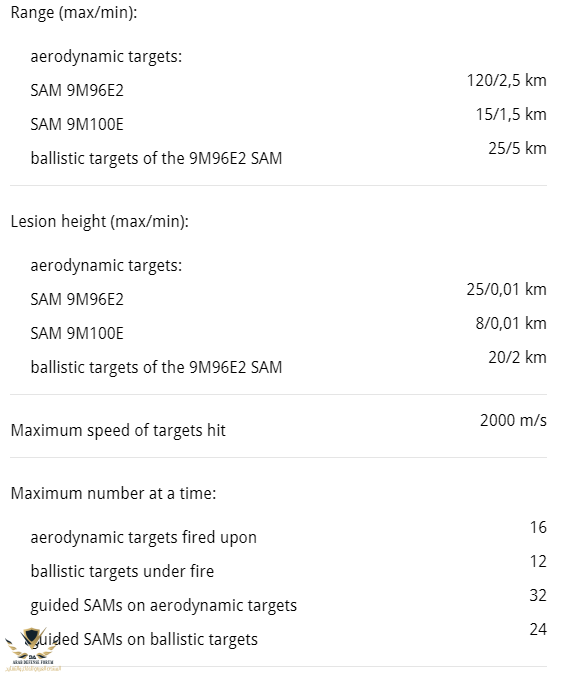The image size is (567, 673).
Task: Click the Arab Defense Forum watermark logo
Action: tap(31, 649)
